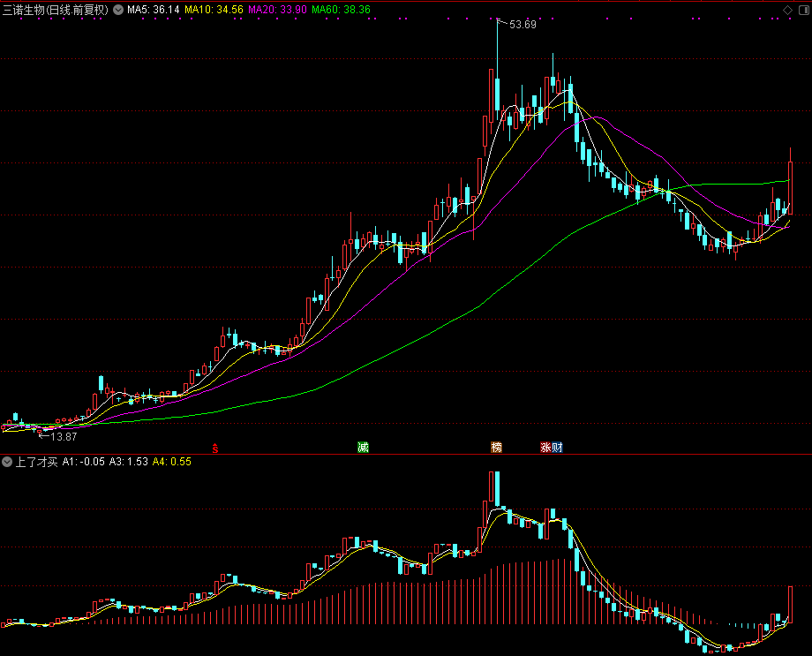Click the brown 榜 marker icon
The width and height of the screenshot is (812, 656).
click(496, 447)
